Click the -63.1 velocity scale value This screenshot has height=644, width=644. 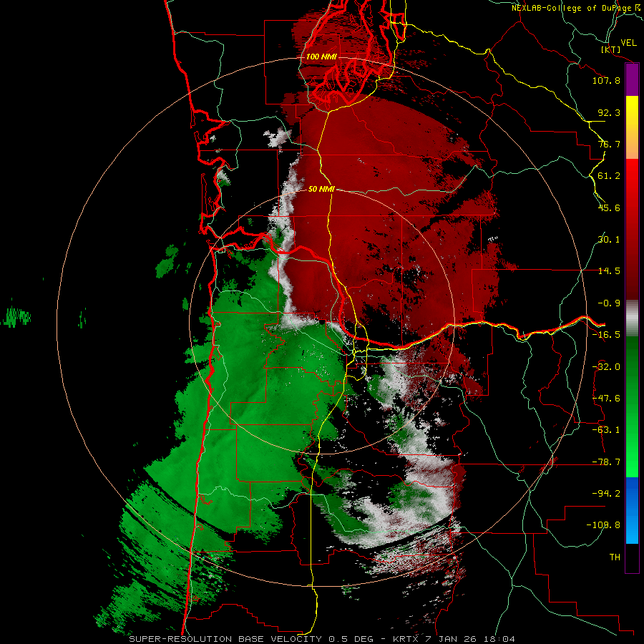606,430
